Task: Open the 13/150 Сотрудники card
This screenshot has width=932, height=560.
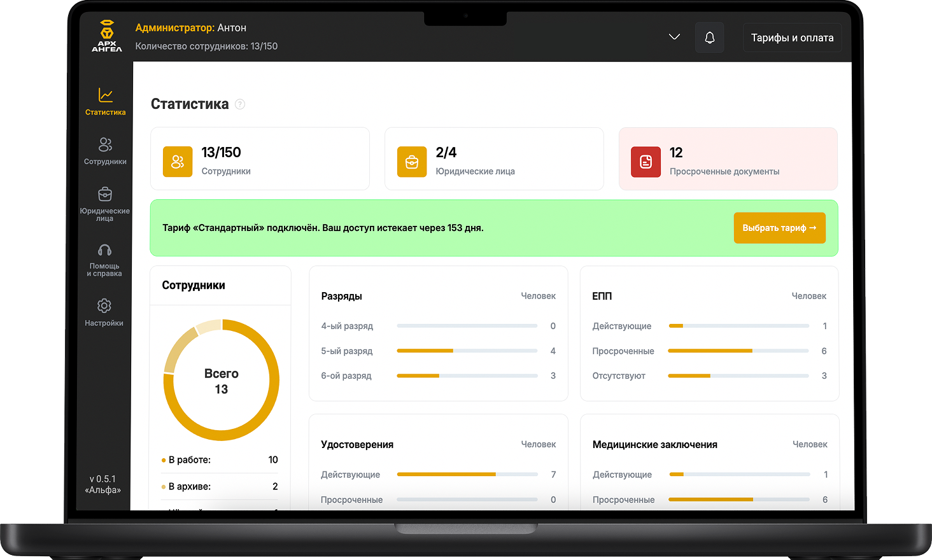Action: click(x=260, y=158)
